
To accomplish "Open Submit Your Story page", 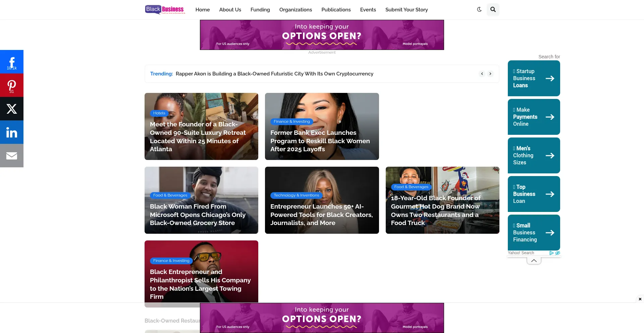I will pyautogui.click(x=407, y=10).
